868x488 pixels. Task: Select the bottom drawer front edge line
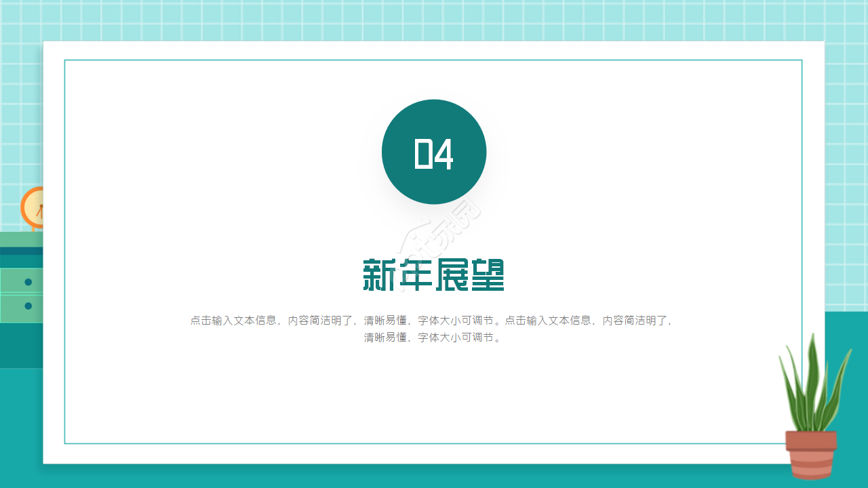(x=20, y=322)
